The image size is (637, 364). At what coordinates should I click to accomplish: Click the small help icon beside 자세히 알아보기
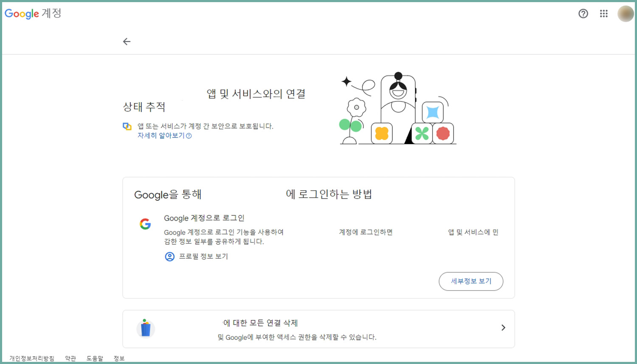pyautogui.click(x=189, y=136)
